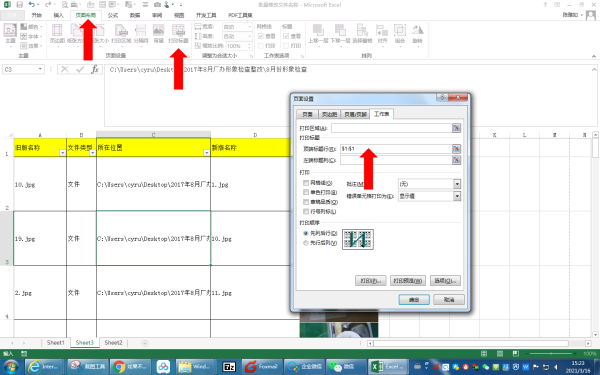Screen dimensions: 600x375
Task: Add a new sheet with the plus icon
Action: [145, 343]
